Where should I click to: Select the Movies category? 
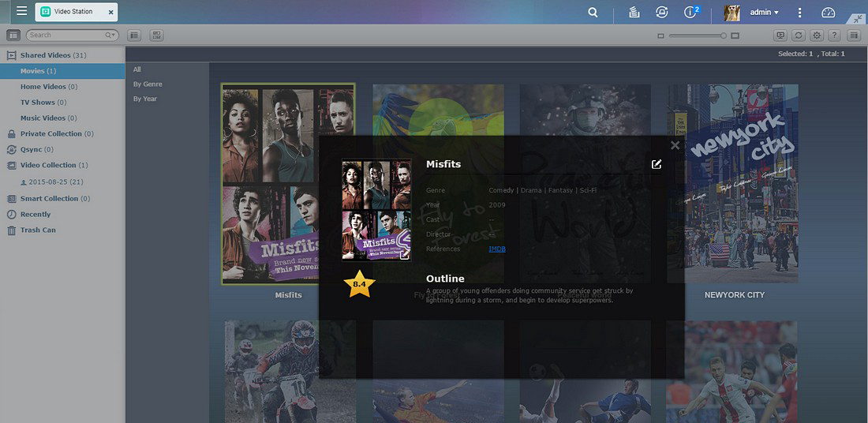click(x=62, y=71)
